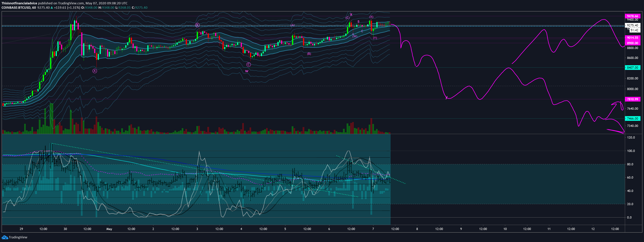Click the circled C wave label
This screenshot has height=242, width=644.
(x=249, y=64)
